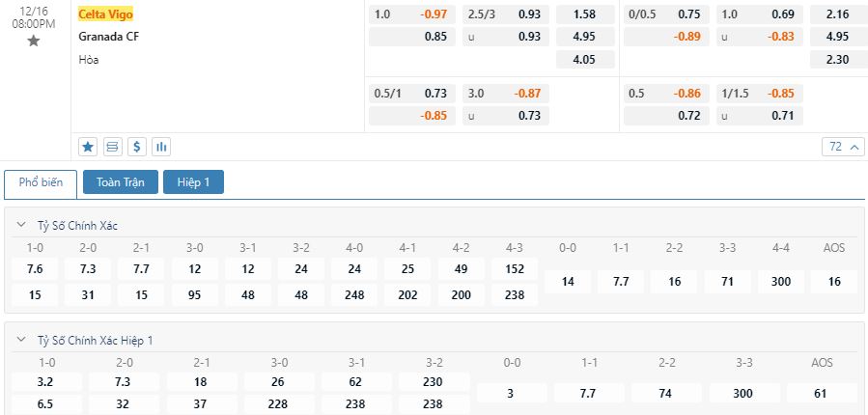868x415 pixels.
Task: Switch to the Hiệp 1 tab
Action: tap(193, 182)
